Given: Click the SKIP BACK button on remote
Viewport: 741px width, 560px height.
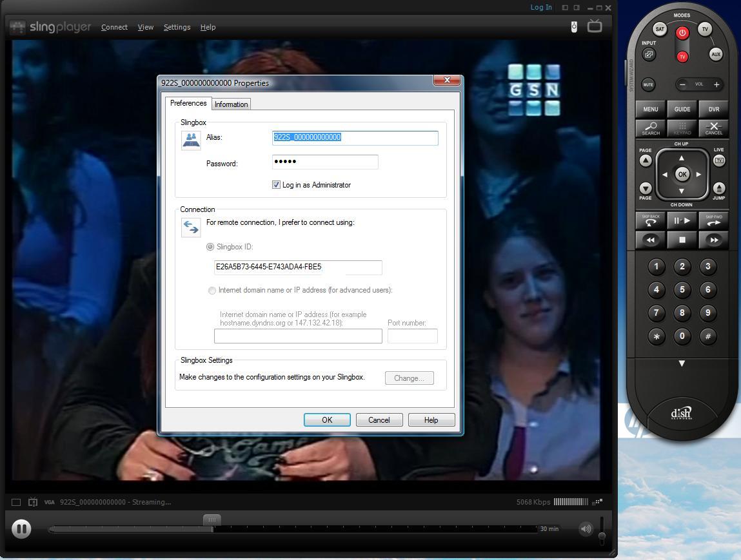Looking at the screenshot, I should click(x=651, y=220).
